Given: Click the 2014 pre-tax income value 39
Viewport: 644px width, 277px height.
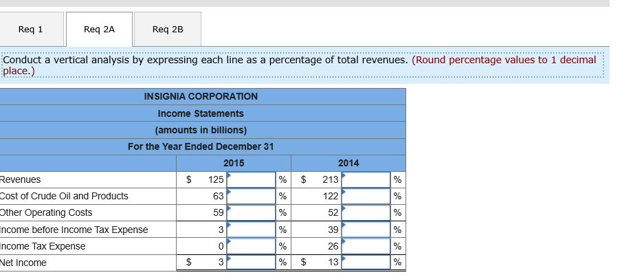Looking at the screenshot, I should click(x=333, y=230).
